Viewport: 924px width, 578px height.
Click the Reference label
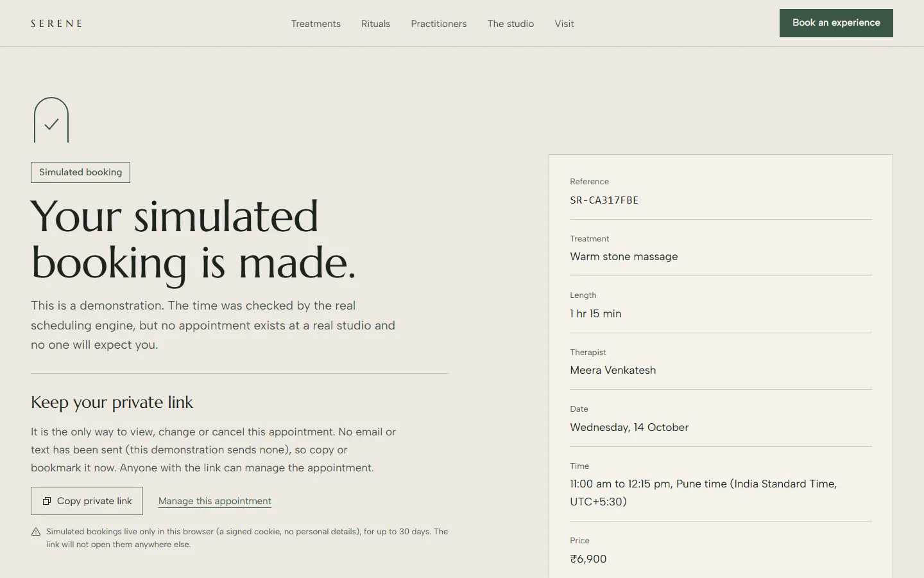[589, 182]
